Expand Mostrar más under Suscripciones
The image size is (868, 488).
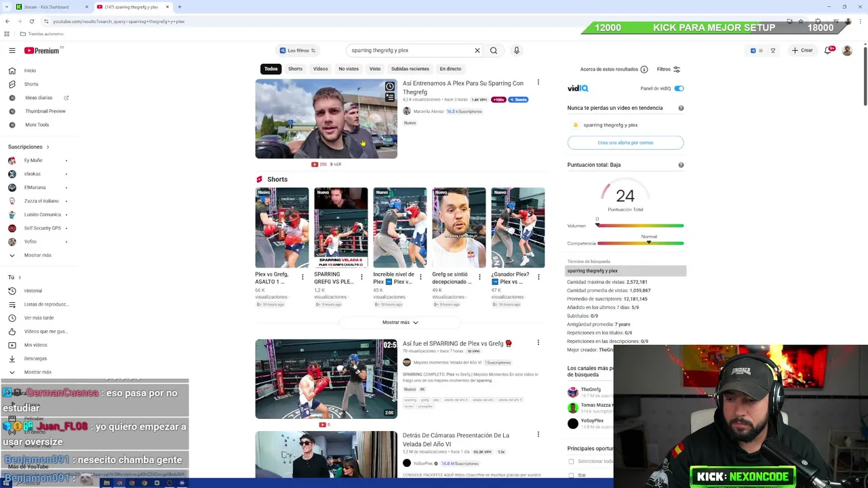[37, 256]
